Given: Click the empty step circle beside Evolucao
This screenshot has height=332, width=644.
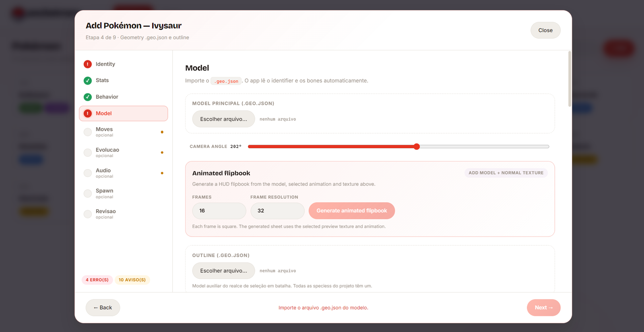Looking at the screenshot, I should click(x=88, y=153).
